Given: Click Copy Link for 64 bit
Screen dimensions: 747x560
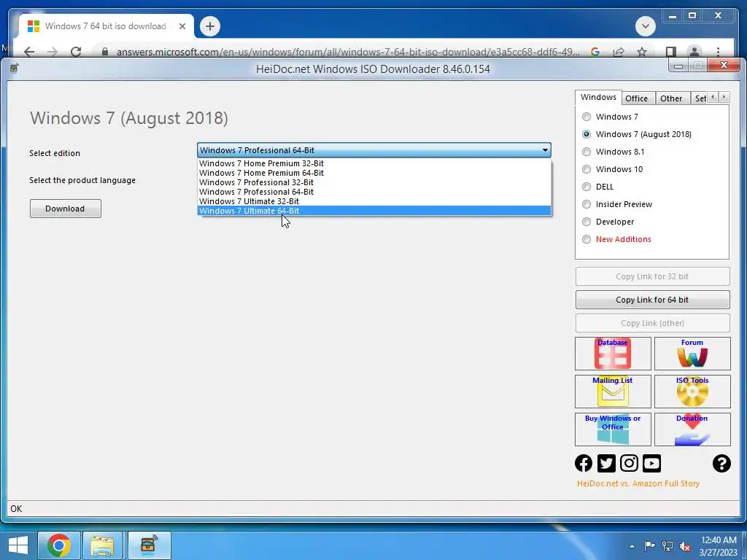Looking at the screenshot, I should pyautogui.click(x=652, y=300).
